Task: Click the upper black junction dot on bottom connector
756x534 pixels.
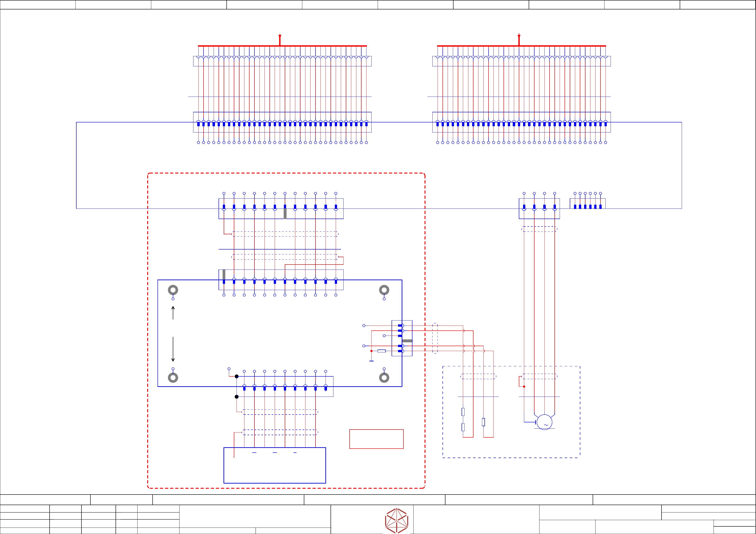Action: click(x=237, y=376)
